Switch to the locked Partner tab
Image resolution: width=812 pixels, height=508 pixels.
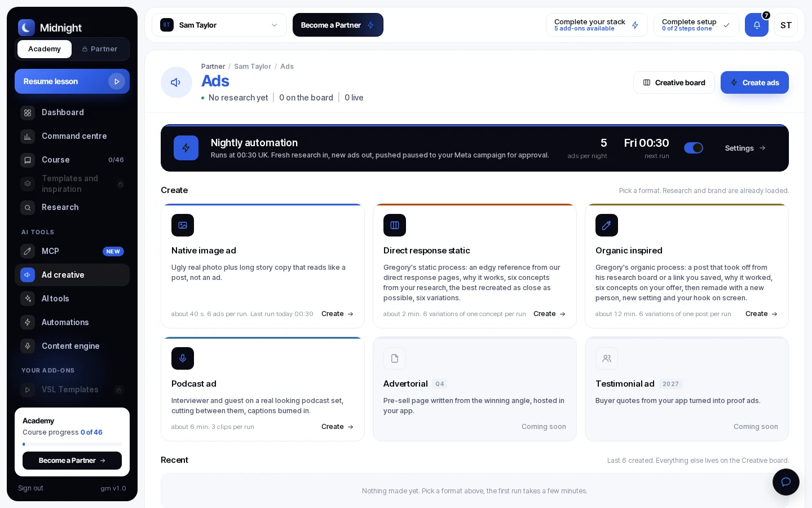[100, 49]
